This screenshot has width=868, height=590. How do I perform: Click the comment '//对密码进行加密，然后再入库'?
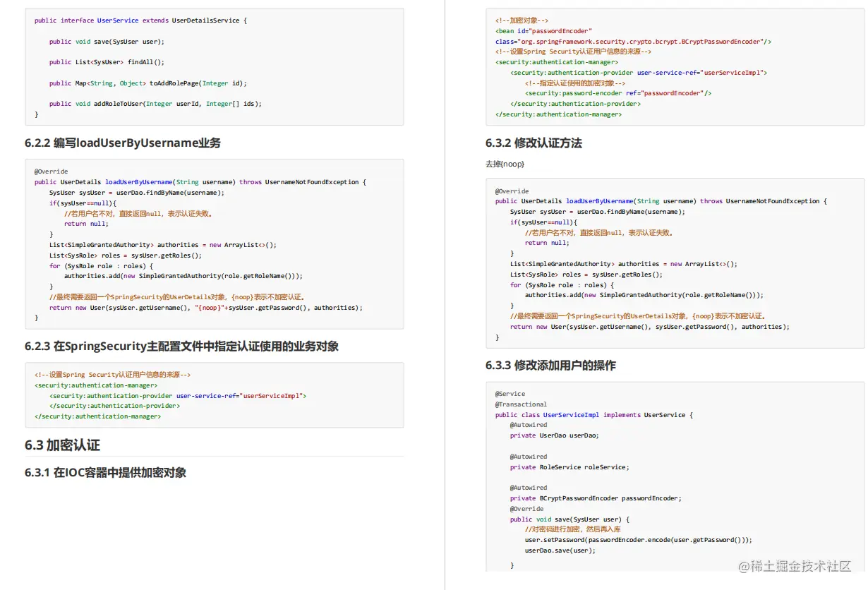coord(573,529)
